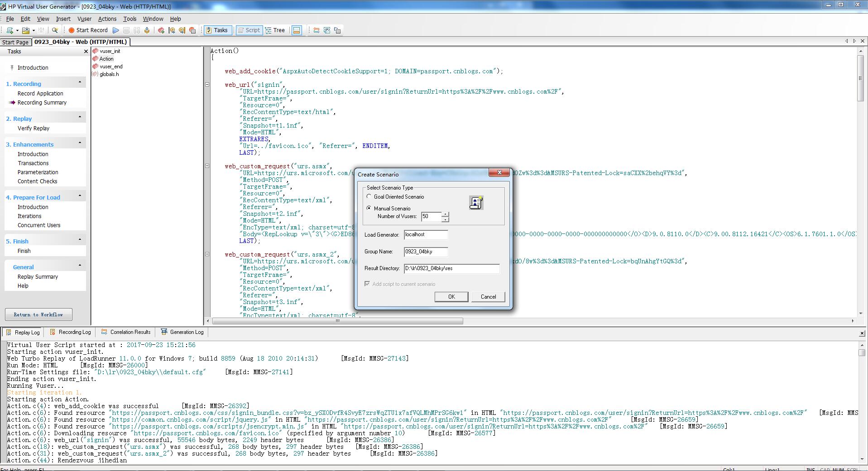
Task: Collapse the 3. Enhancements task section
Action: pyautogui.click(x=80, y=143)
